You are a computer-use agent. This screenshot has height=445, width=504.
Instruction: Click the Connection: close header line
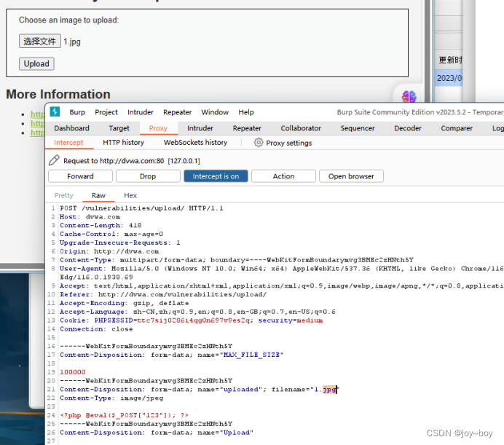[96, 329]
